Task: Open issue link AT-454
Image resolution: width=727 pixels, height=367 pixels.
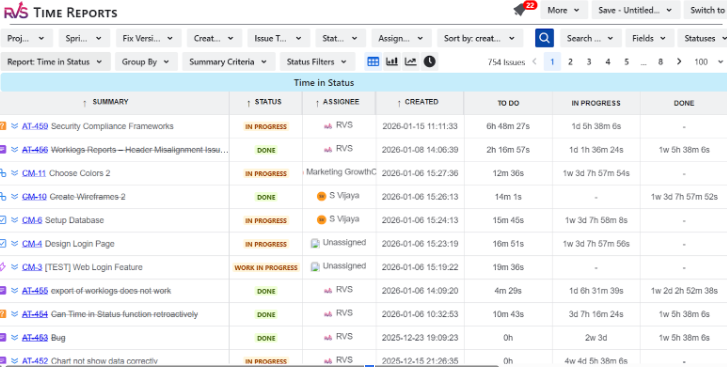Action: 35,314
